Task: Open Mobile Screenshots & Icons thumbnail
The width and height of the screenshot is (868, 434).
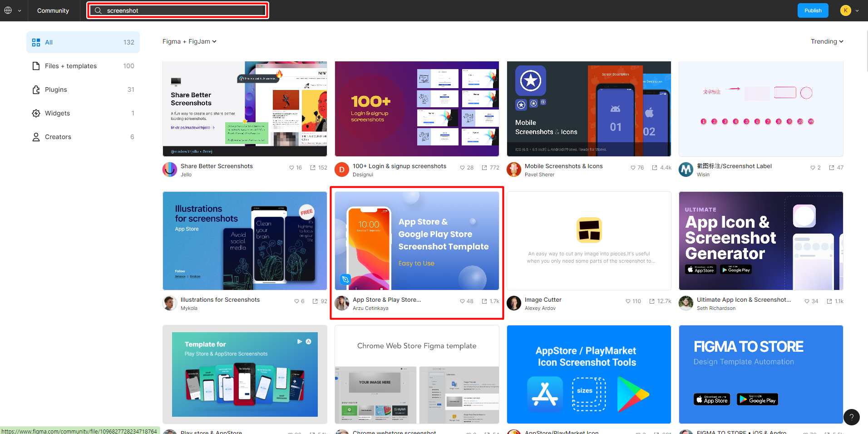Action: [589, 109]
